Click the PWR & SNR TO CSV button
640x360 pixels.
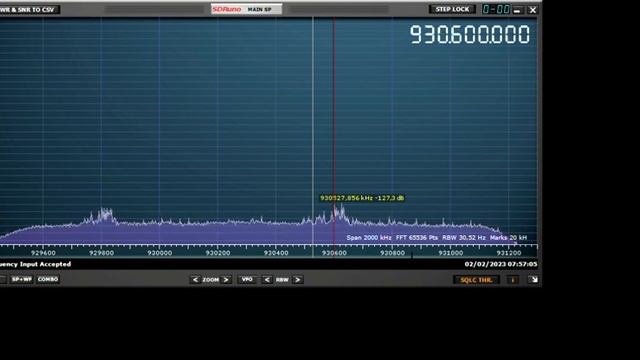pyautogui.click(x=29, y=9)
